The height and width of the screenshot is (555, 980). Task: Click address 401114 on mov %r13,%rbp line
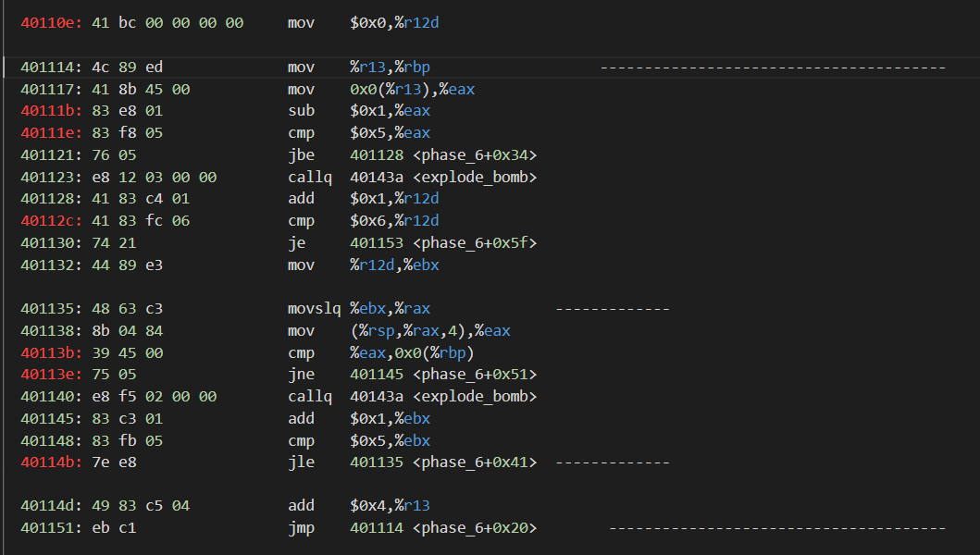tap(52, 67)
